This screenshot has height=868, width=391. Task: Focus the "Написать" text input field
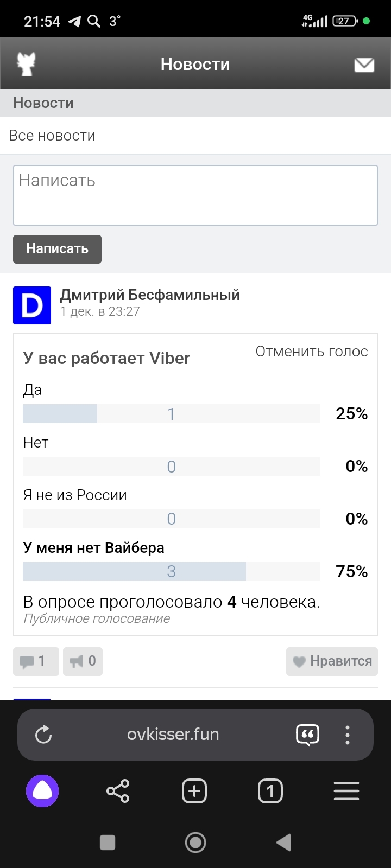pyautogui.click(x=195, y=195)
